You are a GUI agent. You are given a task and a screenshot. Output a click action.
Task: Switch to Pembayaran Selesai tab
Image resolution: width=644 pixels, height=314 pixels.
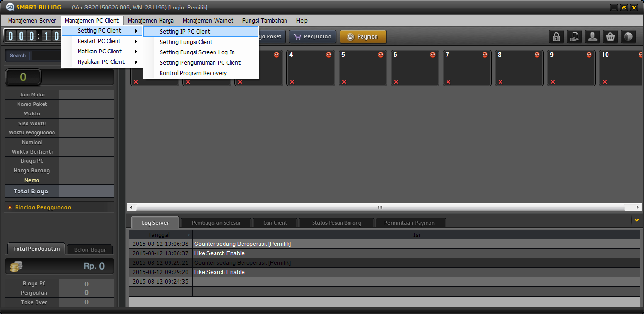tap(216, 223)
